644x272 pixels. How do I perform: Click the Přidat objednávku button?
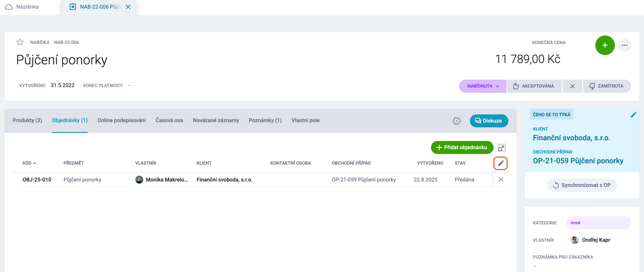[462, 147]
